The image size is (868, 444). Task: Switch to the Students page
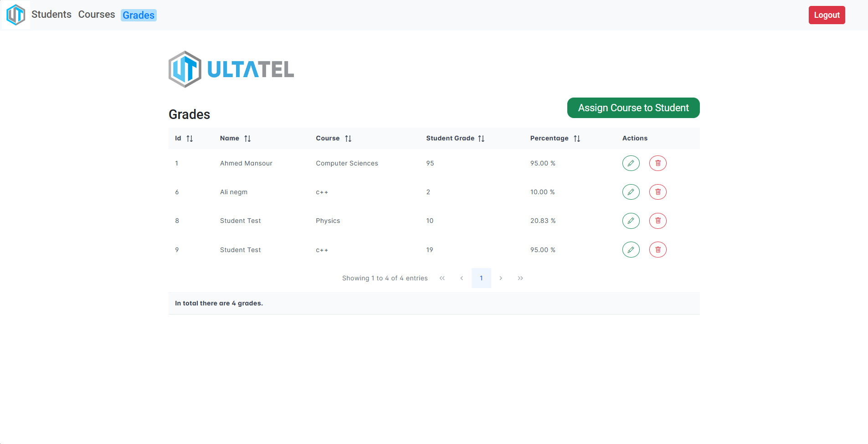(51, 14)
